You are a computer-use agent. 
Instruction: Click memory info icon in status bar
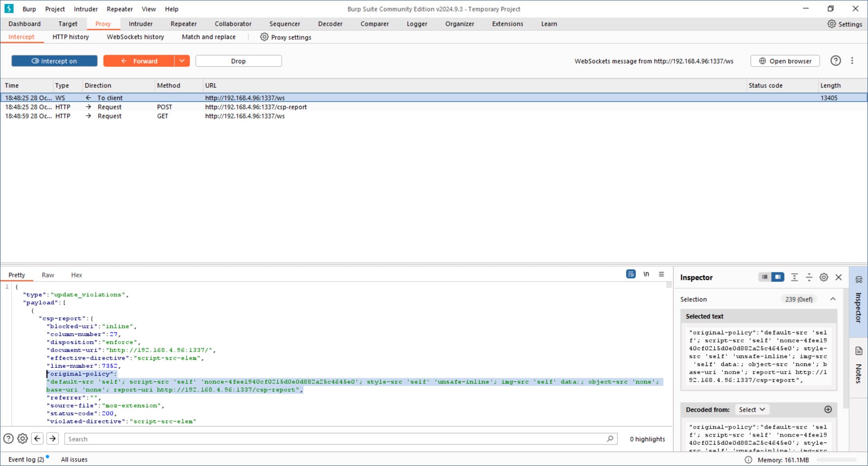point(748,460)
